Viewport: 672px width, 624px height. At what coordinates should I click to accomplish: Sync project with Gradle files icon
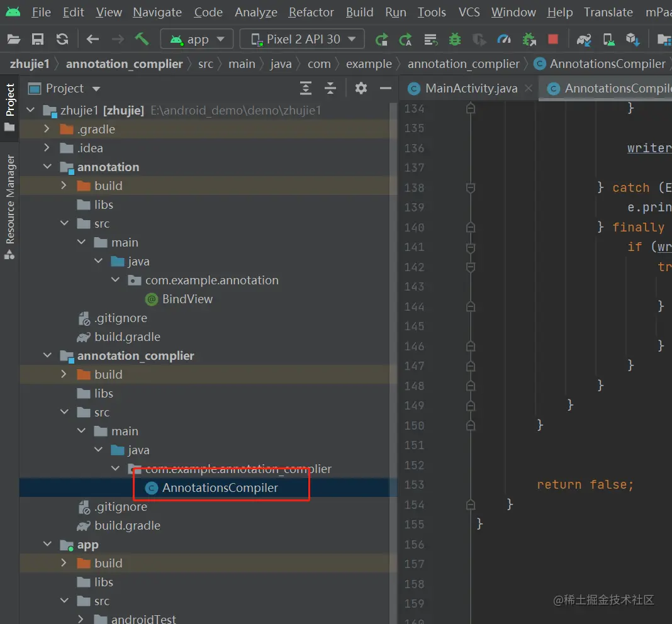pos(584,40)
